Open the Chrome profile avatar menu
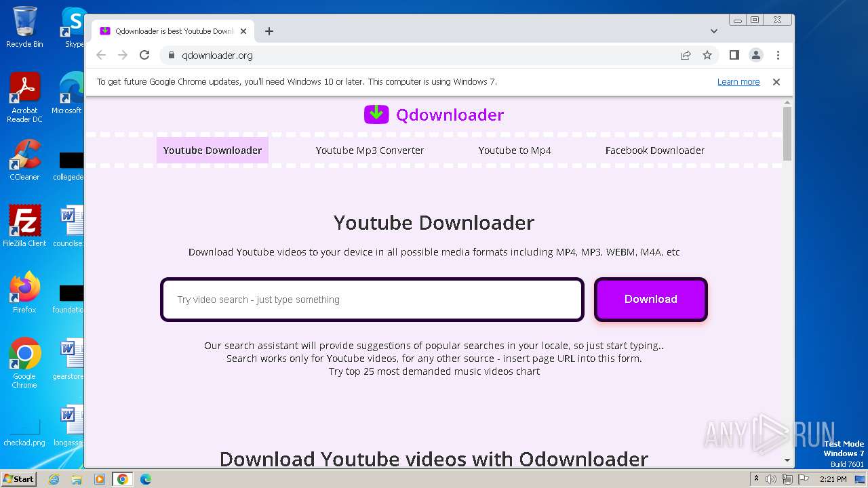 756,55
